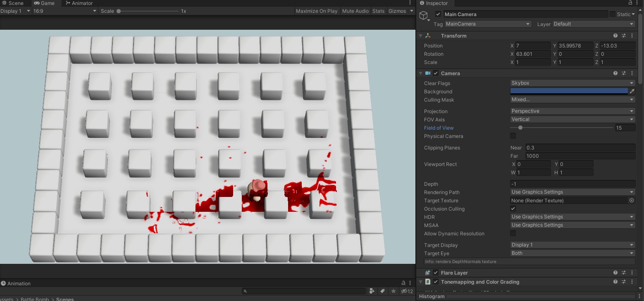Disable the Main Camera active checkbox

click(x=439, y=14)
